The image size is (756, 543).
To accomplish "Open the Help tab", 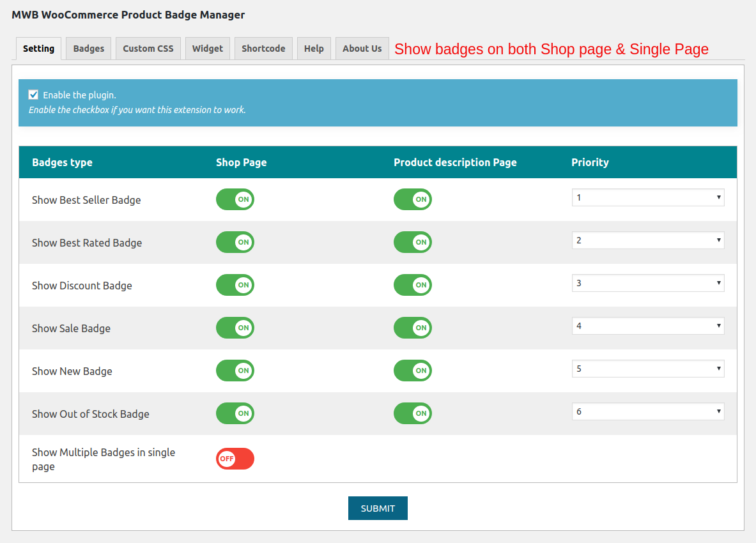I will tap(314, 49).
